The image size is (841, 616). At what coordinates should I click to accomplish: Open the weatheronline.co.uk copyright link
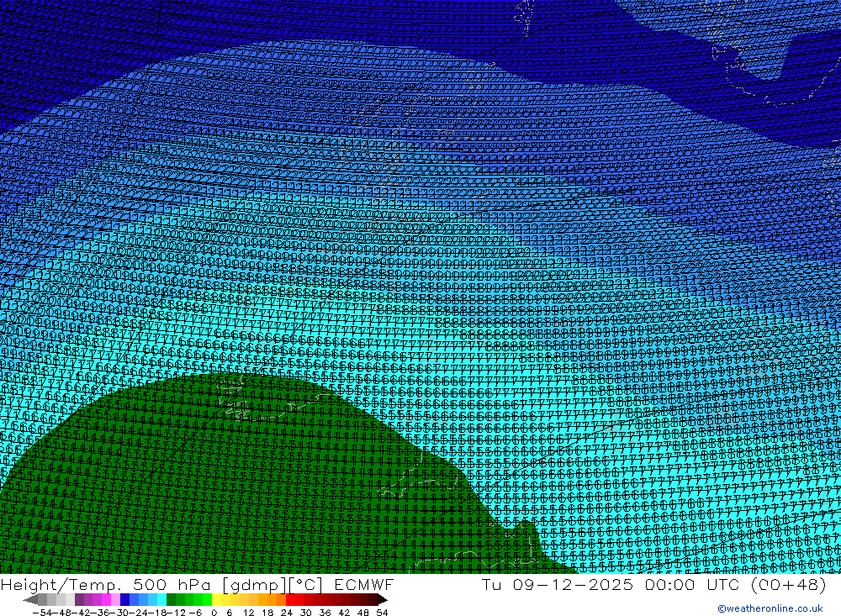[x=770, y=608]
